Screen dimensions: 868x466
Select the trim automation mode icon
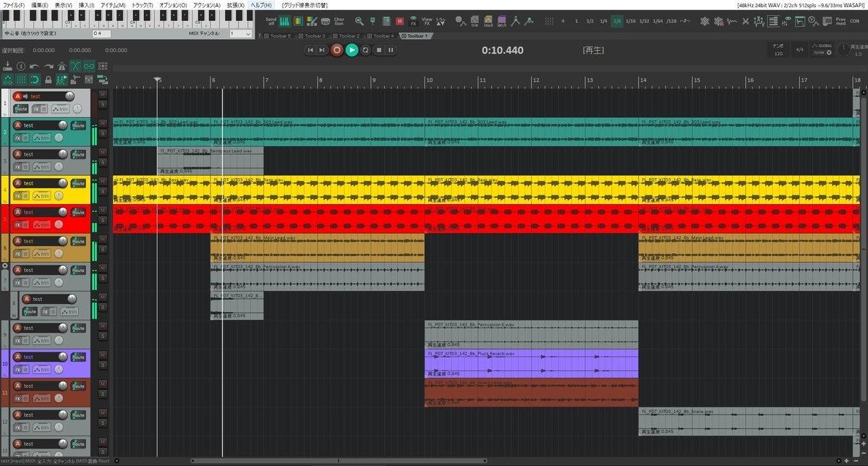tap(475, 22)
